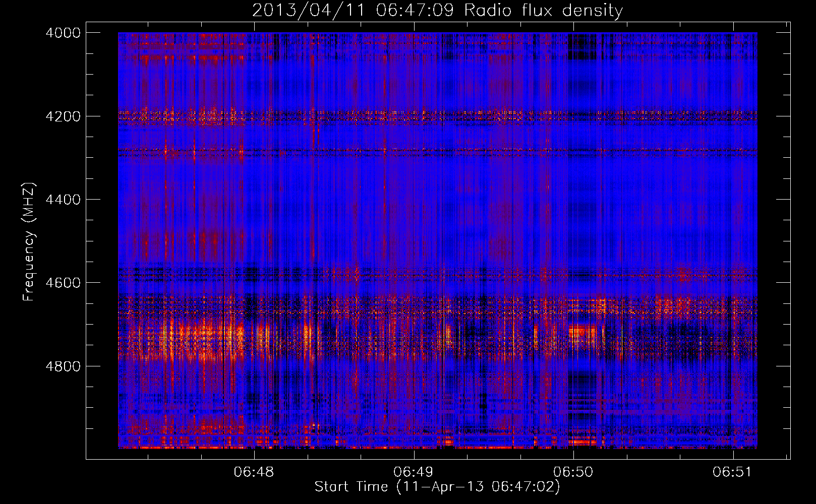Click the 06:50 time tick label

pos(573,472)
